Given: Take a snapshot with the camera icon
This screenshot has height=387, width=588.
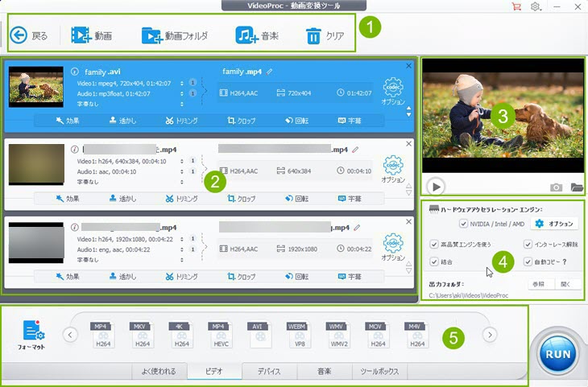Looking at the screenshot, I should pyautogui.click(x=556, y=187).
